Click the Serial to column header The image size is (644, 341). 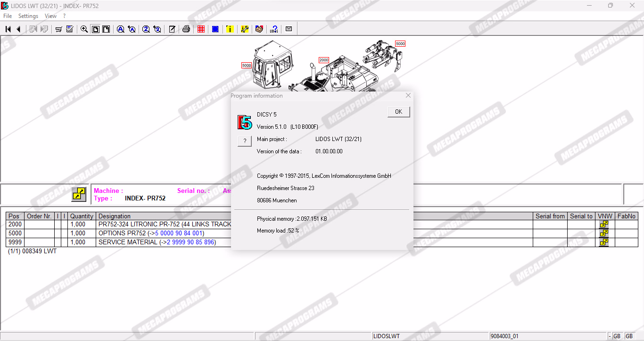[581, 216]
